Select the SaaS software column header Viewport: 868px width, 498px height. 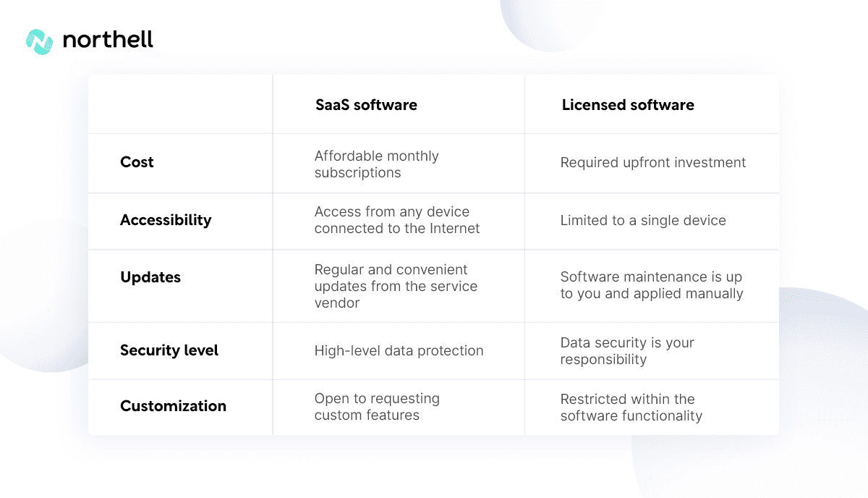pyautogui.click(x=366, y=105)
